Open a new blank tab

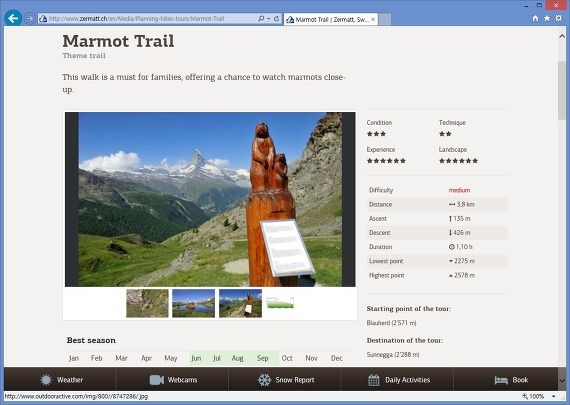pyautogui.click(x=385, y=19)
